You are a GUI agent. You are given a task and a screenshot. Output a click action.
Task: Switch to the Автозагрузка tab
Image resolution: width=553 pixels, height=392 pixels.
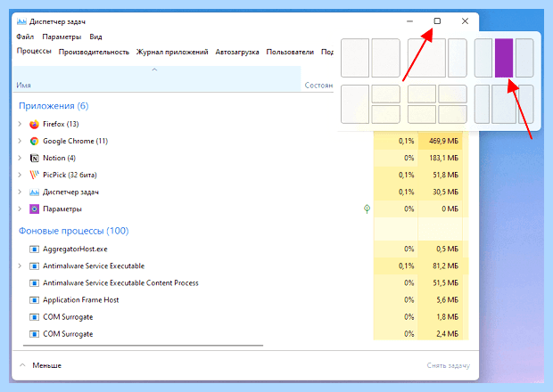pyautogui.click(x=237, y=52)
